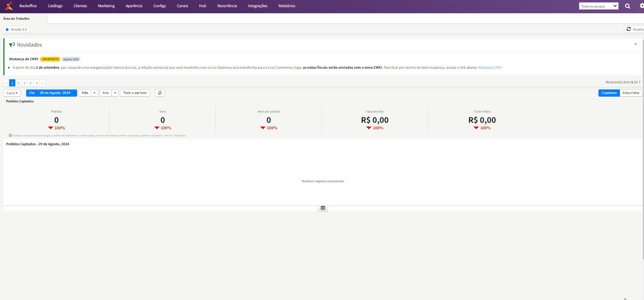Click Todo o período button

click(135, 93)
